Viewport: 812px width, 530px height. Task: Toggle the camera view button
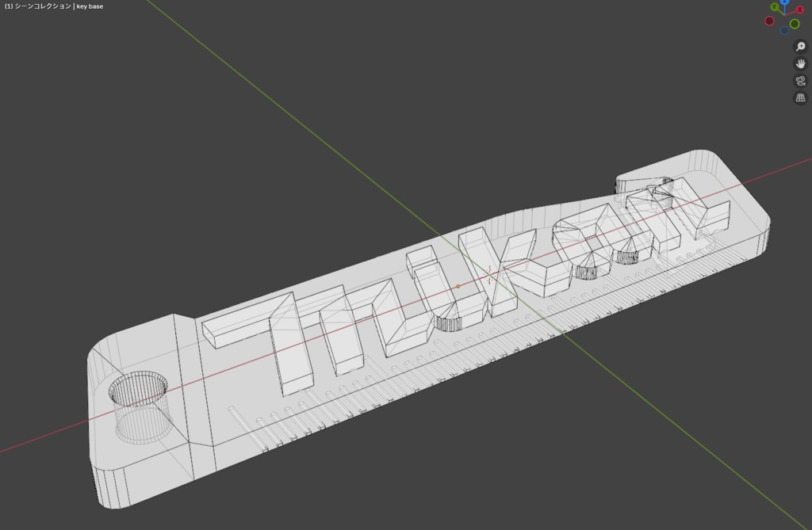coord(801,81)
